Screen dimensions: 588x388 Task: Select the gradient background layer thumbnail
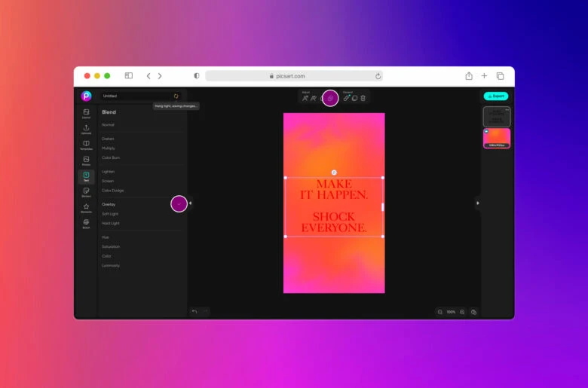(x=496, y=137)
